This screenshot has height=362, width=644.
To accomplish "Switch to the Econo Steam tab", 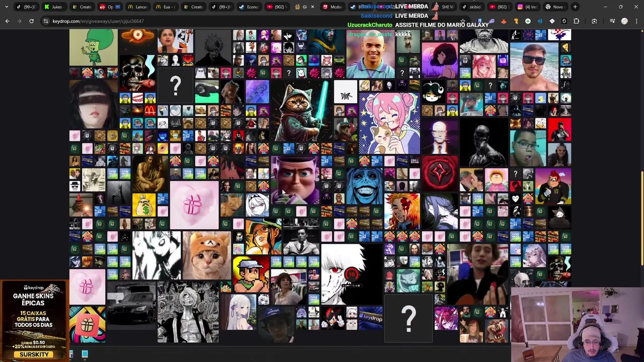I will point(249,7).
